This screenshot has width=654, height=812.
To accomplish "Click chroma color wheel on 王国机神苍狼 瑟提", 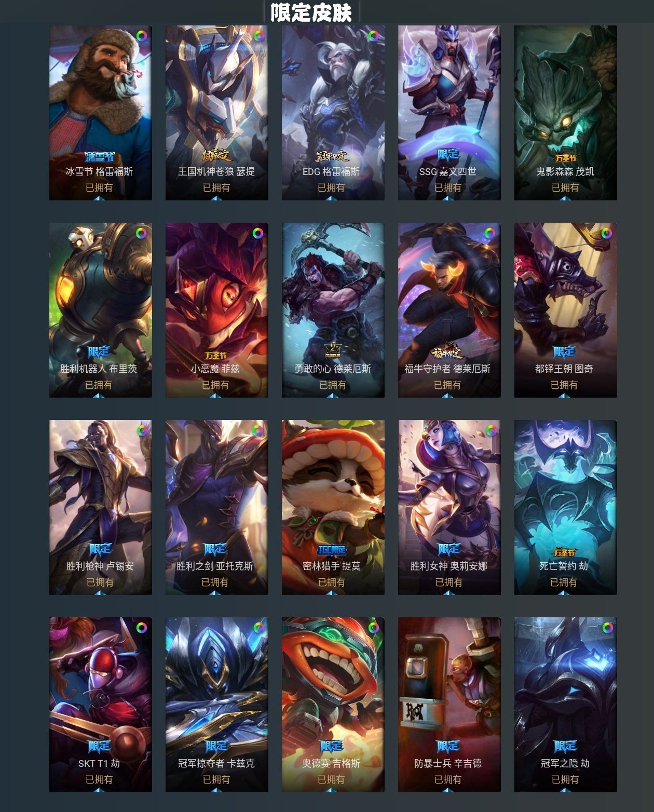I will (258, 36).
